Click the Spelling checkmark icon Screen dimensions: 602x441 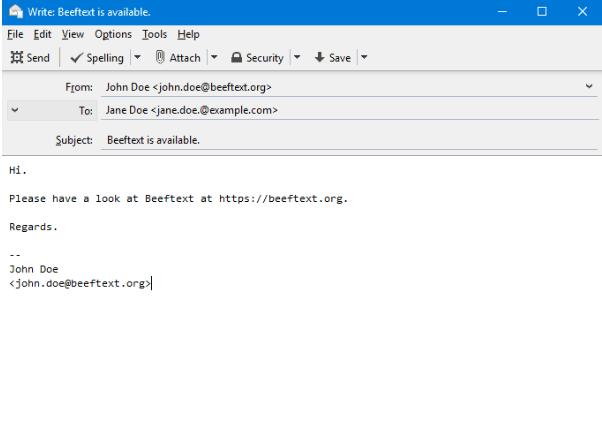(x=76, y=58)
